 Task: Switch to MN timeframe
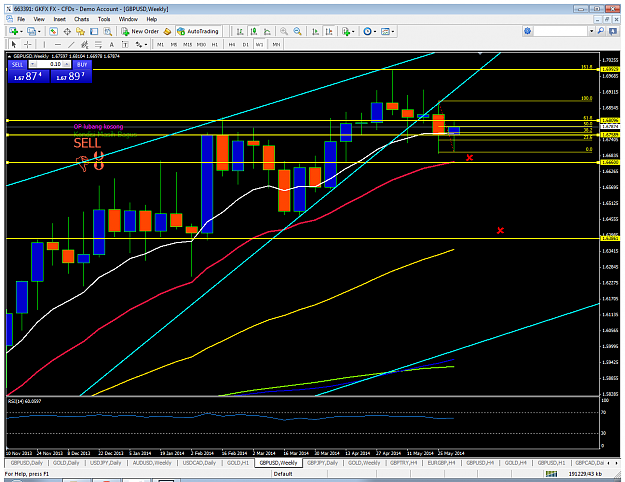pyautogui.click(x=276, y=45)
